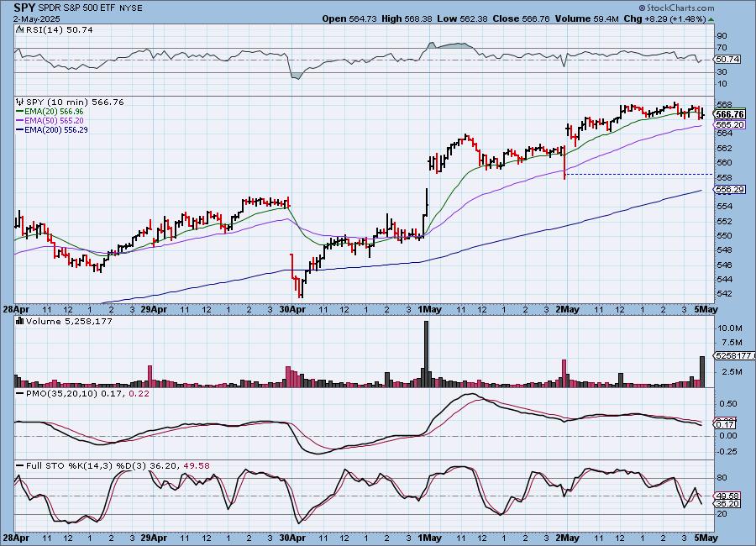Click the 556.29 tag on the price axis
This screenshot has width=756, height=546.
tap(730, 190)
